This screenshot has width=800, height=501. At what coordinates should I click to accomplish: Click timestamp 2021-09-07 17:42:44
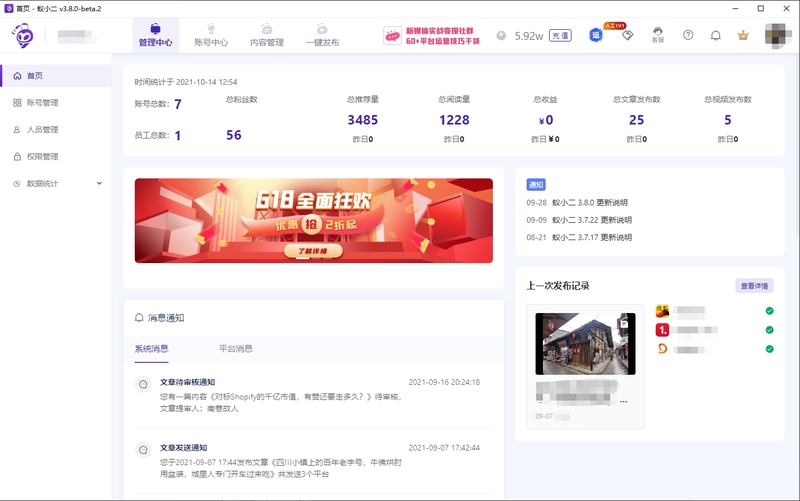[x=444, y=448]
